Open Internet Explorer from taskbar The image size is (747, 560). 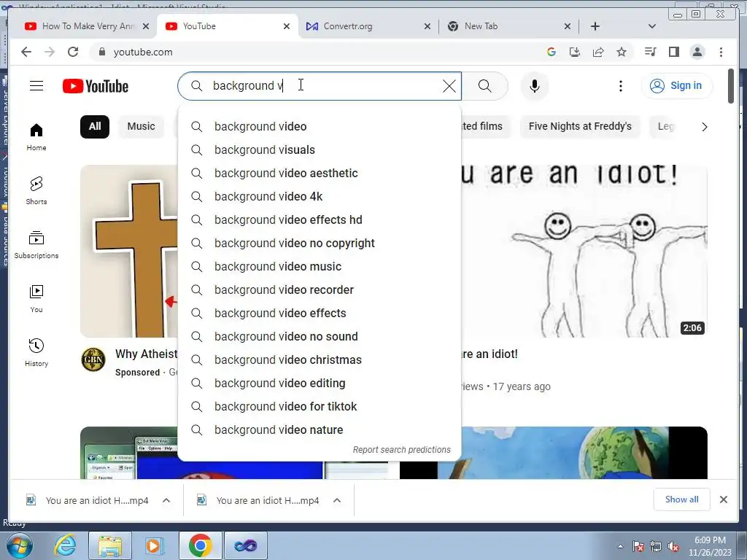65,545
